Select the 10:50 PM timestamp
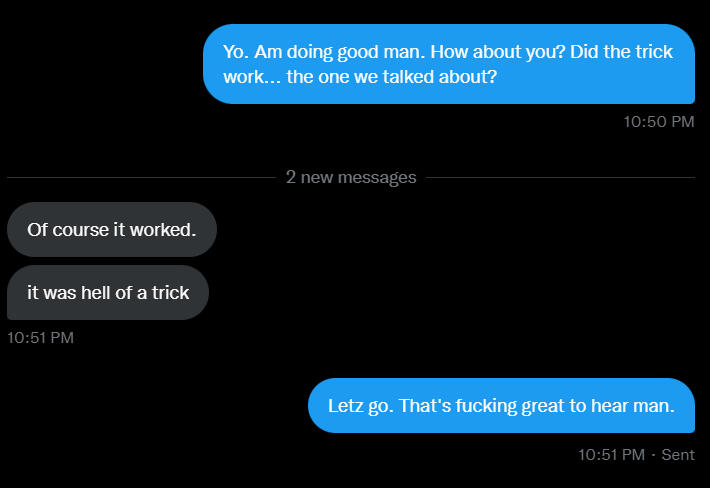This screenshot has width=710, height=488. (658, 122)
